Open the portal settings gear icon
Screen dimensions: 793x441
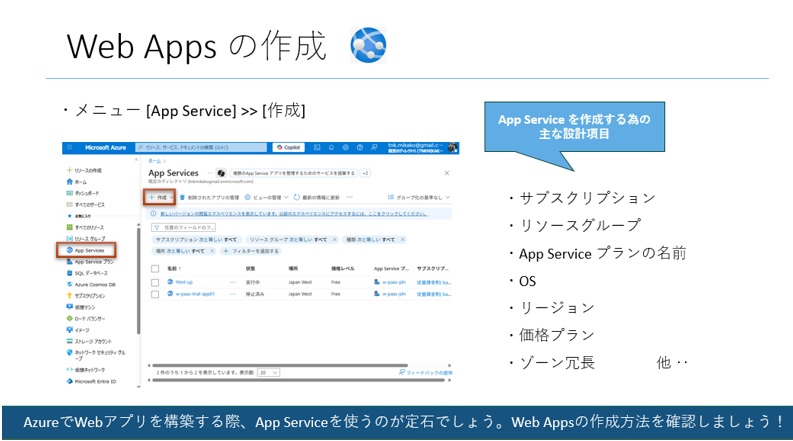[x=345, y=148]
